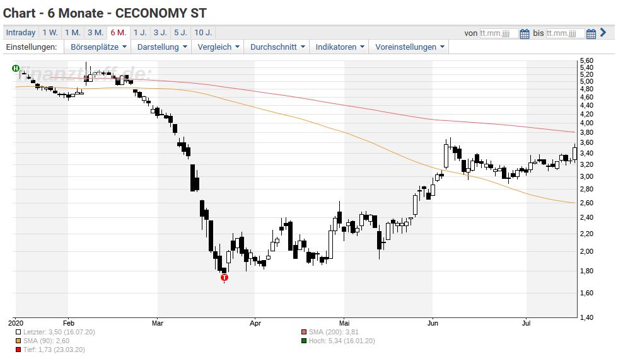Open the Indikatoren dropdown
This screenshot has width=623, height=364.
340,47
